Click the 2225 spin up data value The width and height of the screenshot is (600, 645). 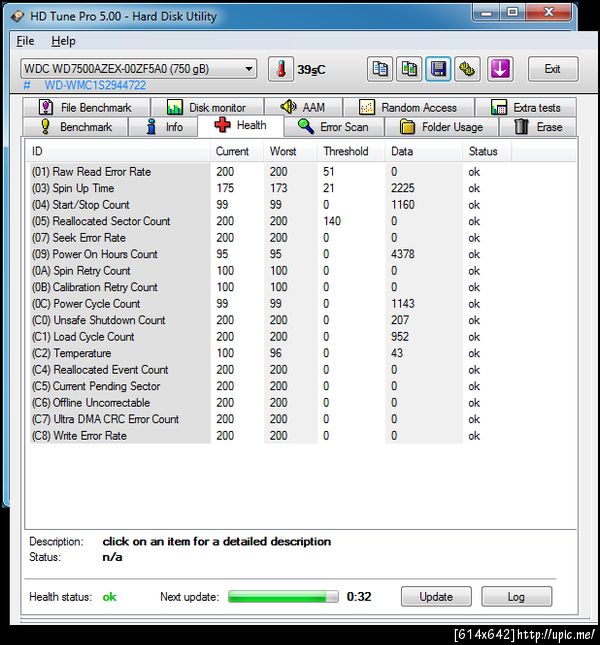point(403,188)
